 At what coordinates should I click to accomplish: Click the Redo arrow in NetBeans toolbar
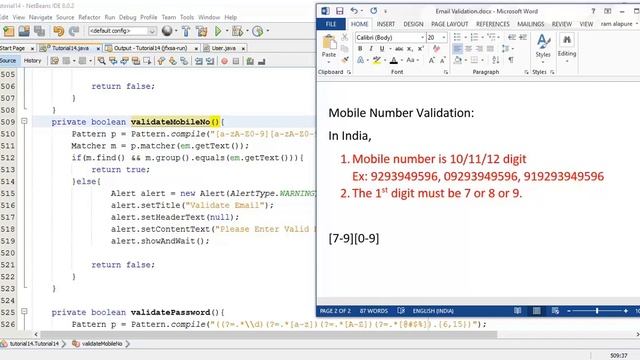pyautogui.click(x=74, y=31)
